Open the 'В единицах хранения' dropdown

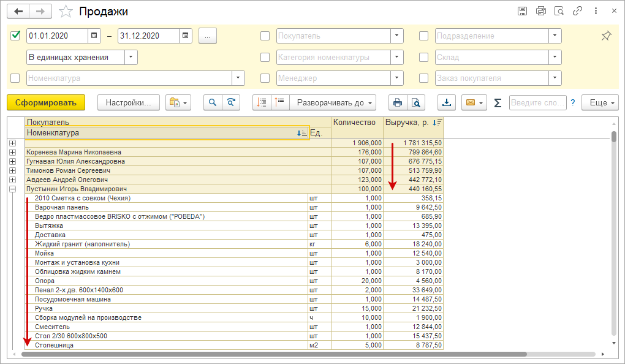pos(131,58)
